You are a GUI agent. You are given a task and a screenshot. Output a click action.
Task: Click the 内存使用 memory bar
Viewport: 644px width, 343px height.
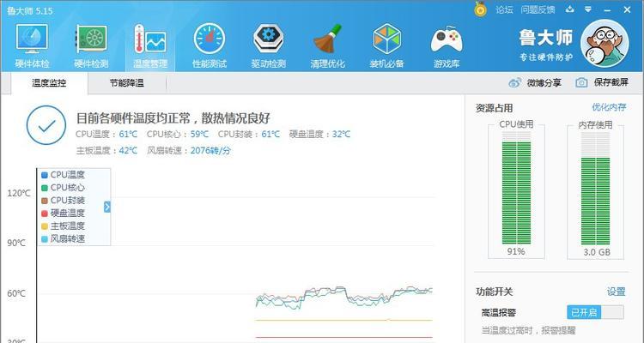[x=596, y=188]
